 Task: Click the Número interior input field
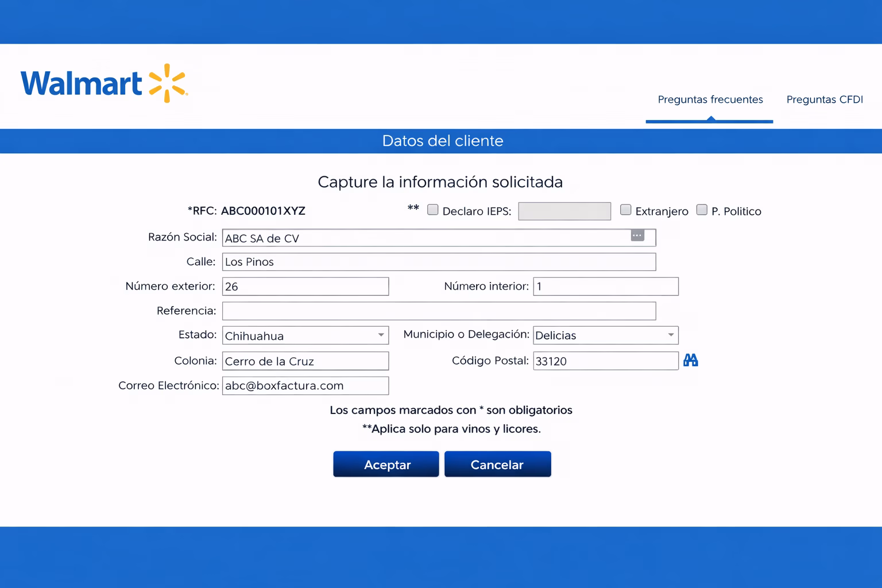(606, 287)
